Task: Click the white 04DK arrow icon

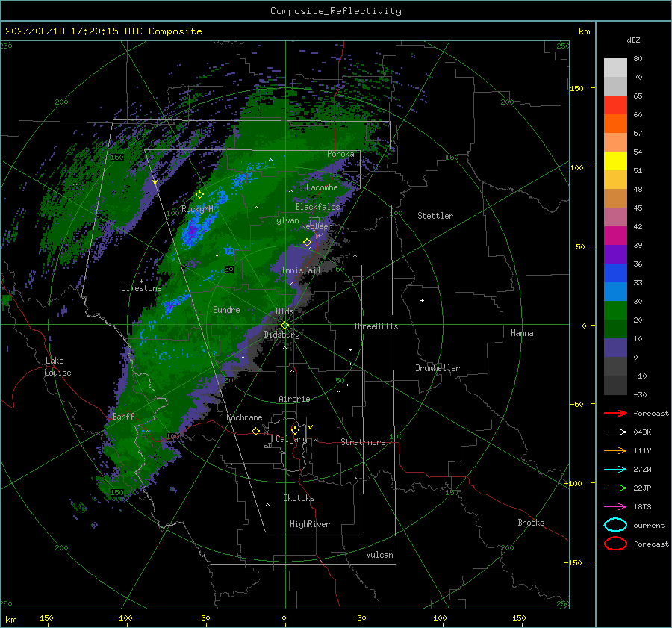Action: (615, 432)
